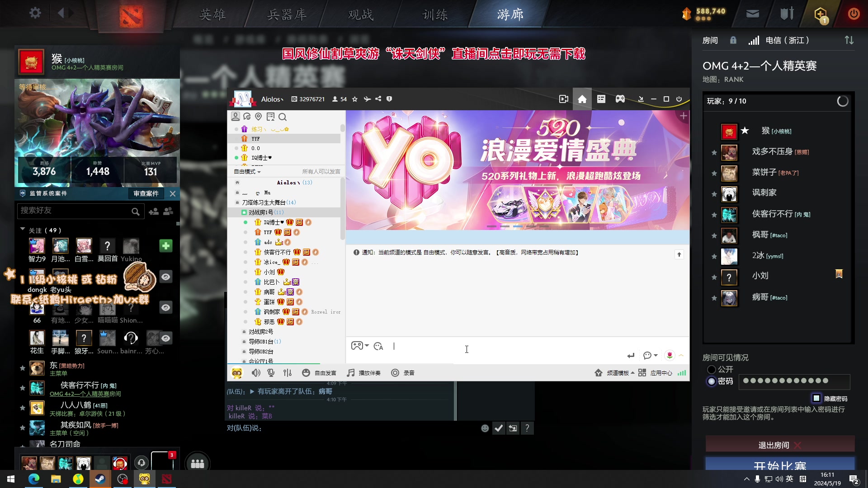Share the channel with the share icon
Image resolution: width=868 pixels, height=488 pixels.
[x=378, y=99]
